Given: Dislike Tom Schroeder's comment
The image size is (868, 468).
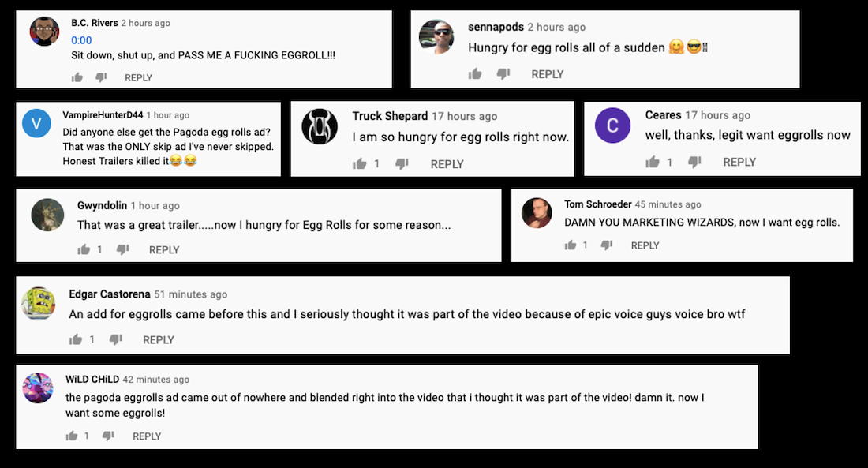Looking at the screenshot, I should pyautogui.click(x=608, y=245).
